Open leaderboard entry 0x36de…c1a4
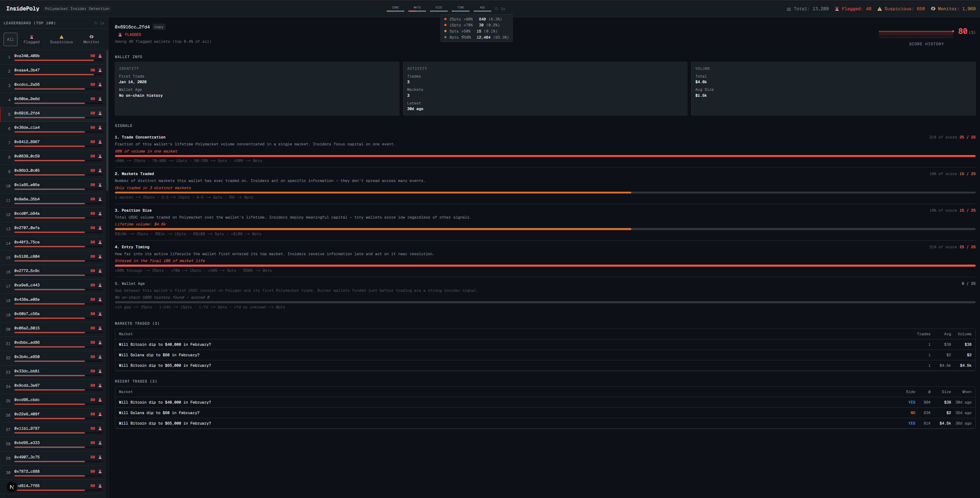 point(27,127)
